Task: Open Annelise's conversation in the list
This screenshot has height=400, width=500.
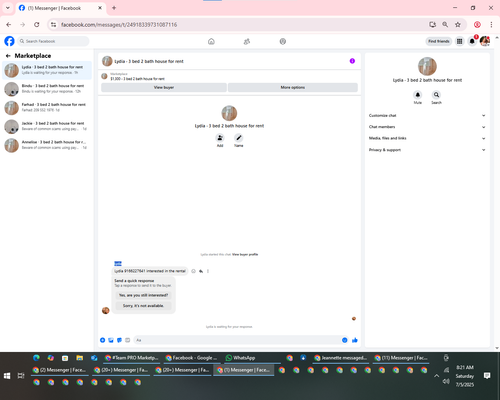Action: [x=47, y=145]
